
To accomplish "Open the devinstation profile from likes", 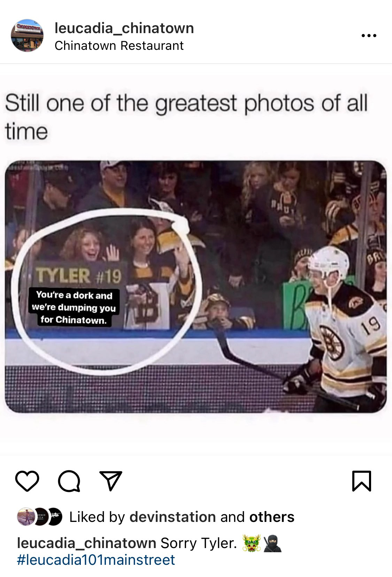I will [172, 517].
